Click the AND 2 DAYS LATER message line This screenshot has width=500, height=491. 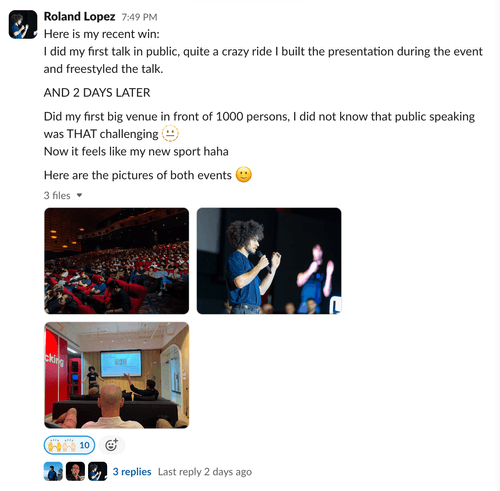[x=97, y=93]
